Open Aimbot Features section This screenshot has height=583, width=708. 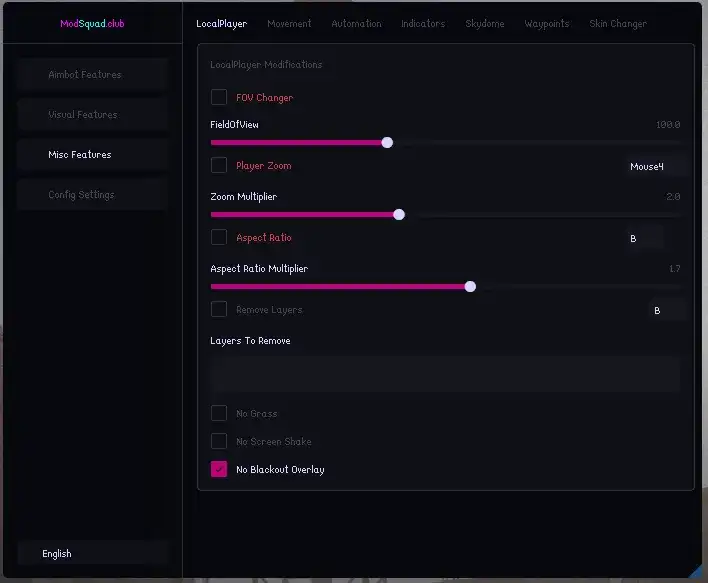93,75
